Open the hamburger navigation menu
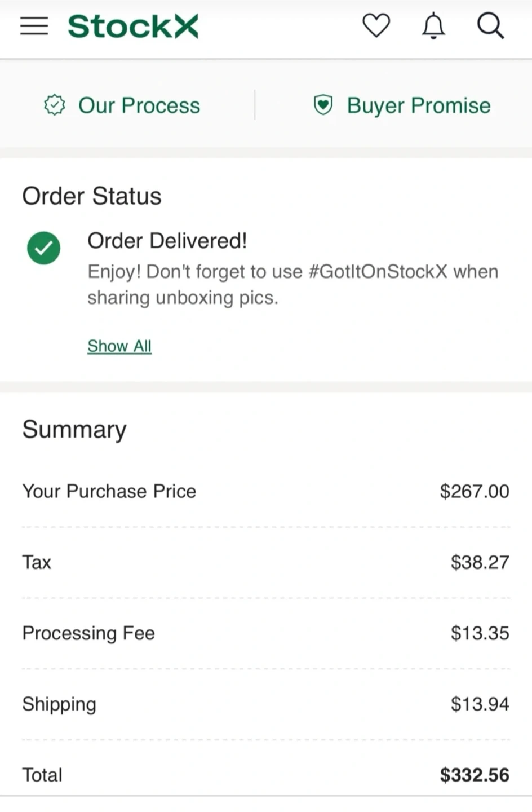This screenshot has width=532, height=812. [x=34, y=26]
